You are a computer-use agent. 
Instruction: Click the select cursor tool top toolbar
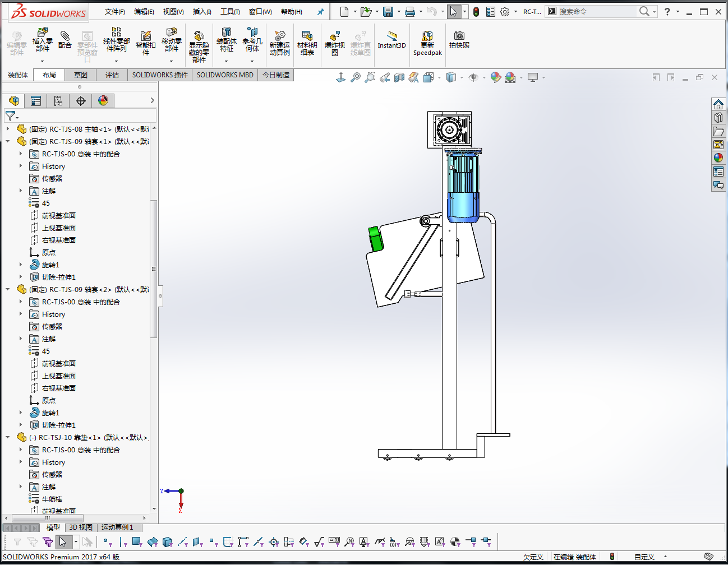(454, 11)
